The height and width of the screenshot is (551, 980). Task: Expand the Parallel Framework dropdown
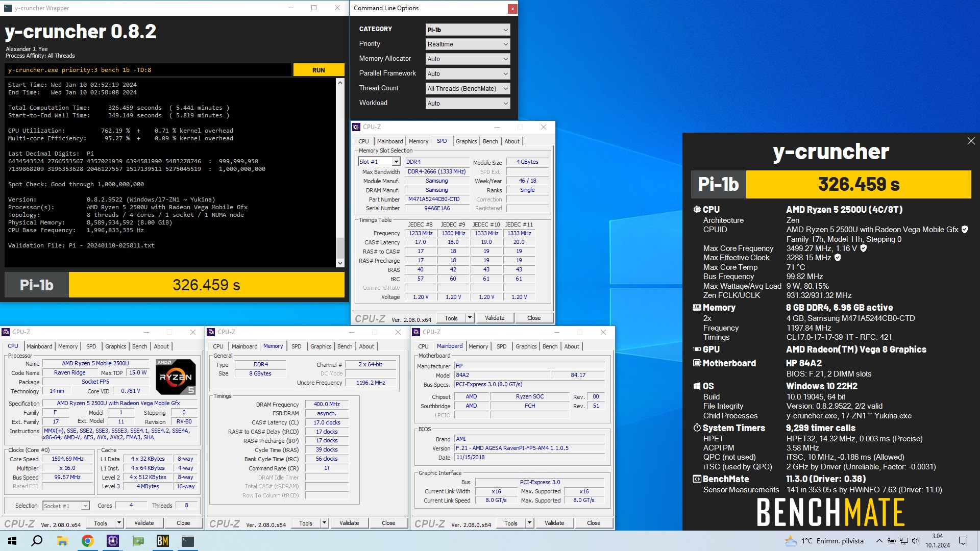coord(468,74)
